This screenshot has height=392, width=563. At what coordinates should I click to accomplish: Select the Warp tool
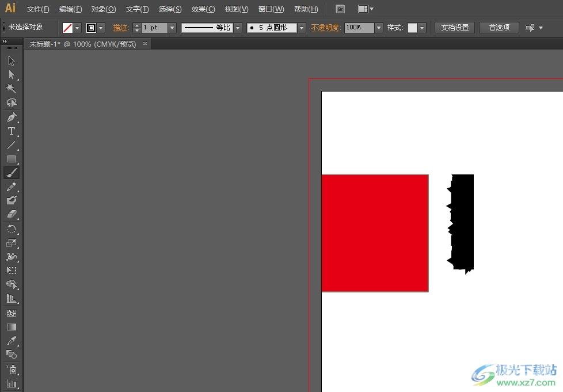pos(12,257)
